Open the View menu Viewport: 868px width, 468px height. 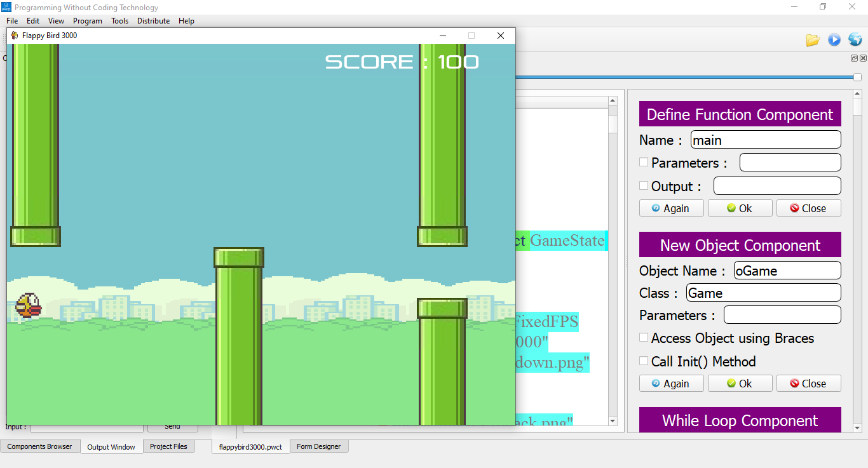pyautogui.click(x=56, y=21)
